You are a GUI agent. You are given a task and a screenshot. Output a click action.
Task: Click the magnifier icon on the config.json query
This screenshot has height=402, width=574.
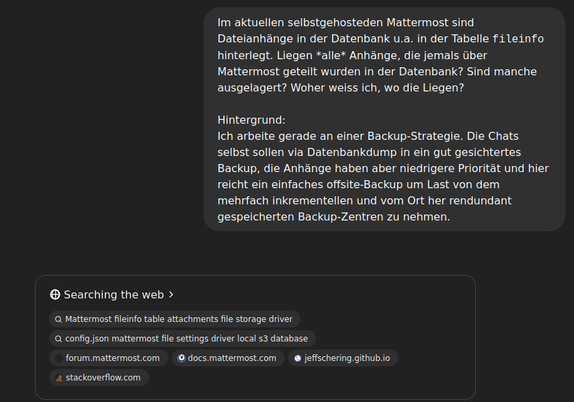coord(58,339)
